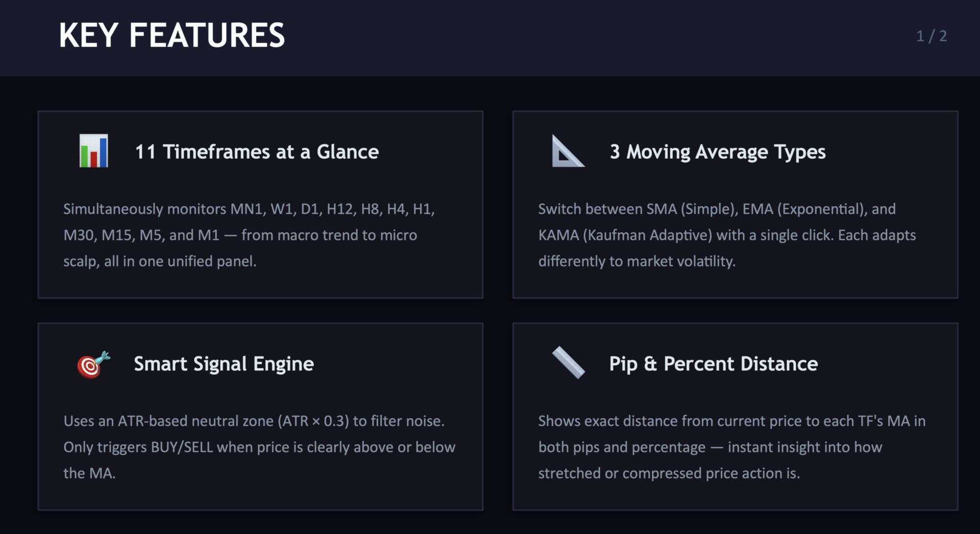Click the bar chart icon for Timeframes

(x=93, y=151)
